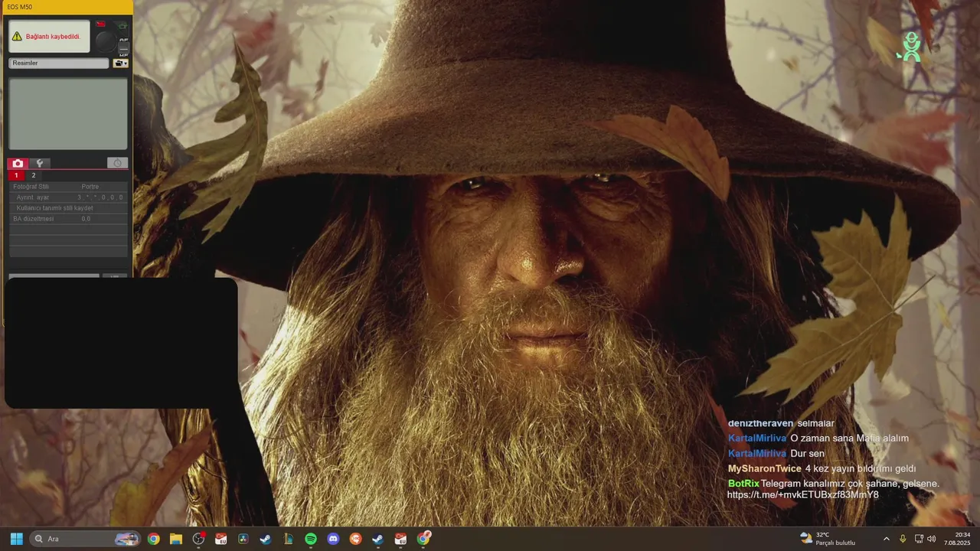The width and height of the screenshot is (980, 551).
Task: Click the round shutter release button in EOS Utility
Action: pos(105,42)
